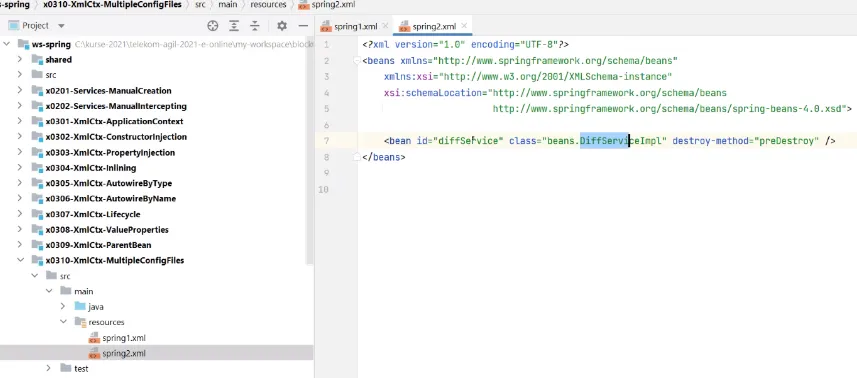Click x0310-XmlCtx-MultipleConfigFiles breadcrumb
The width and height of the screenshot is (857, 378).
coord(112,4)
